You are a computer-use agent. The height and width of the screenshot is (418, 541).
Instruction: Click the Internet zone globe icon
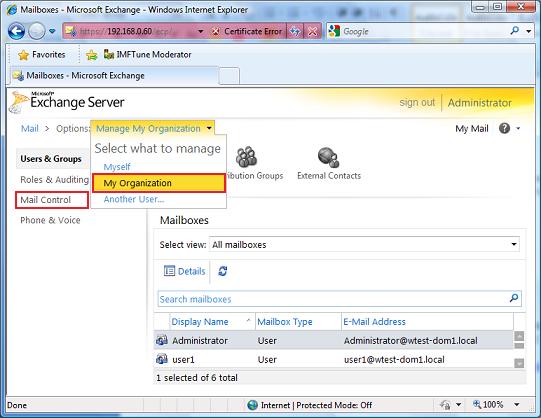[253, 405]
